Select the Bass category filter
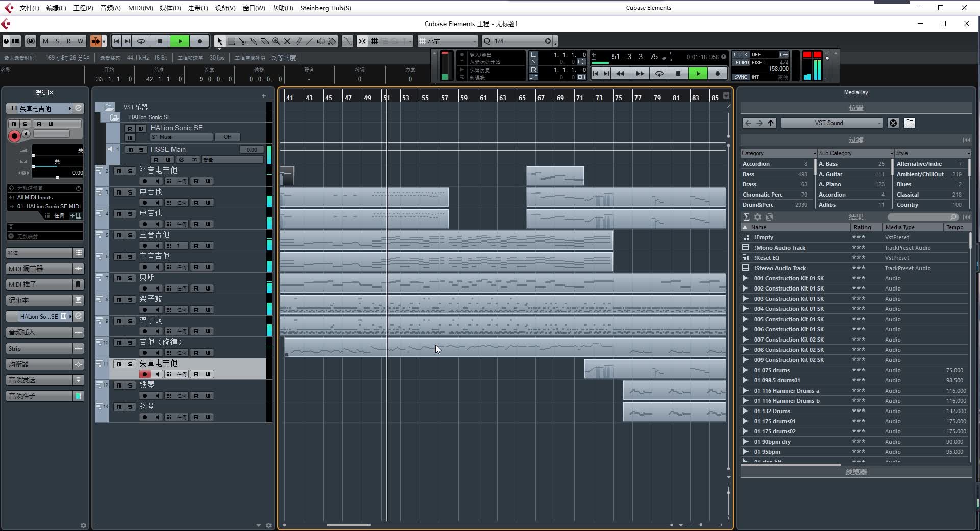The image size is (980, 531). pos(775,174)
